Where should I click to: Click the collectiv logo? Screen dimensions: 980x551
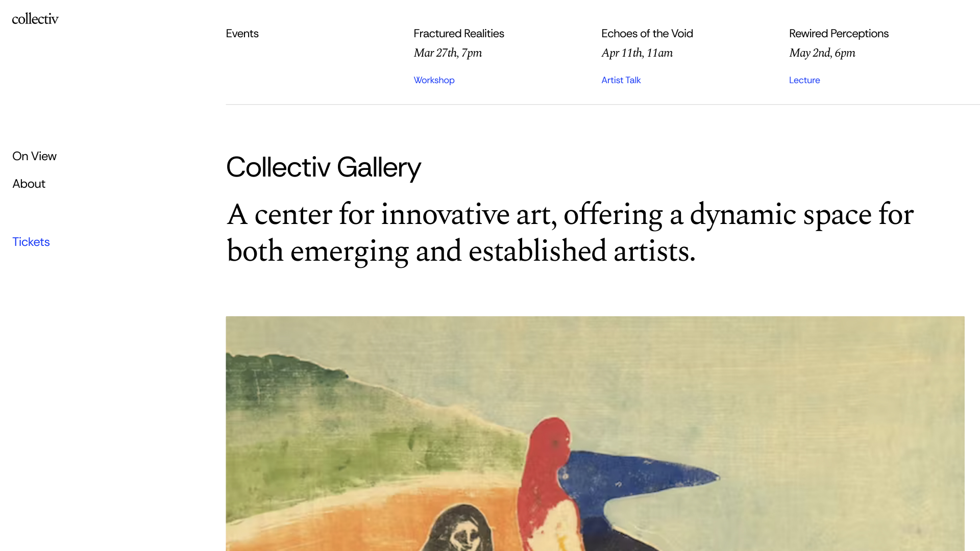(35, 19)
